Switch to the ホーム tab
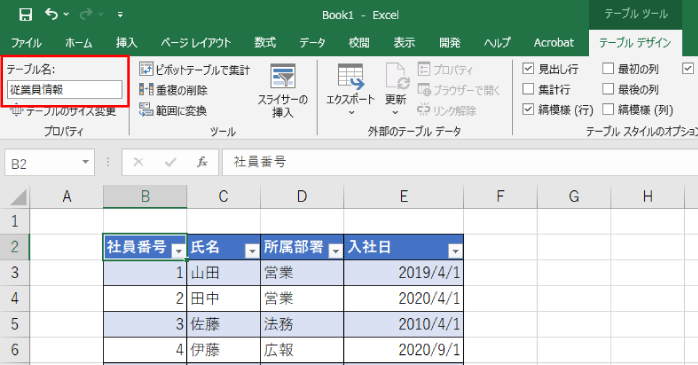The height and width of the screenshot is (365, 698). pyautogui.click(x=79, y=43)
